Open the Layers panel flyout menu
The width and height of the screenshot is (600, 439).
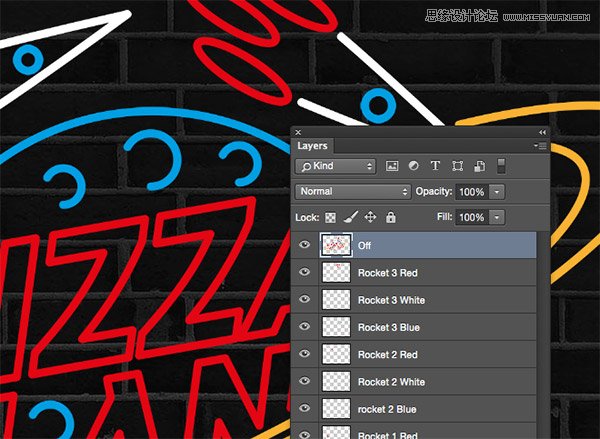tap(540, 146)
